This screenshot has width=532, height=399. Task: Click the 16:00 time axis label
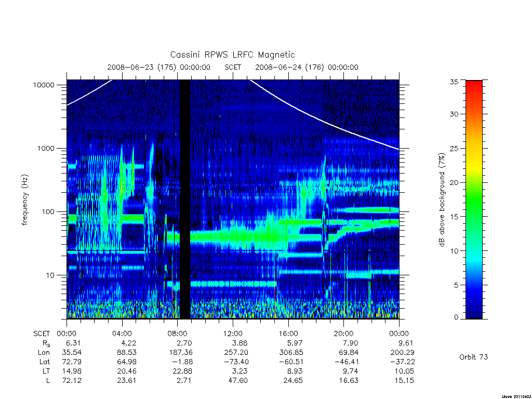click(288, 334)
